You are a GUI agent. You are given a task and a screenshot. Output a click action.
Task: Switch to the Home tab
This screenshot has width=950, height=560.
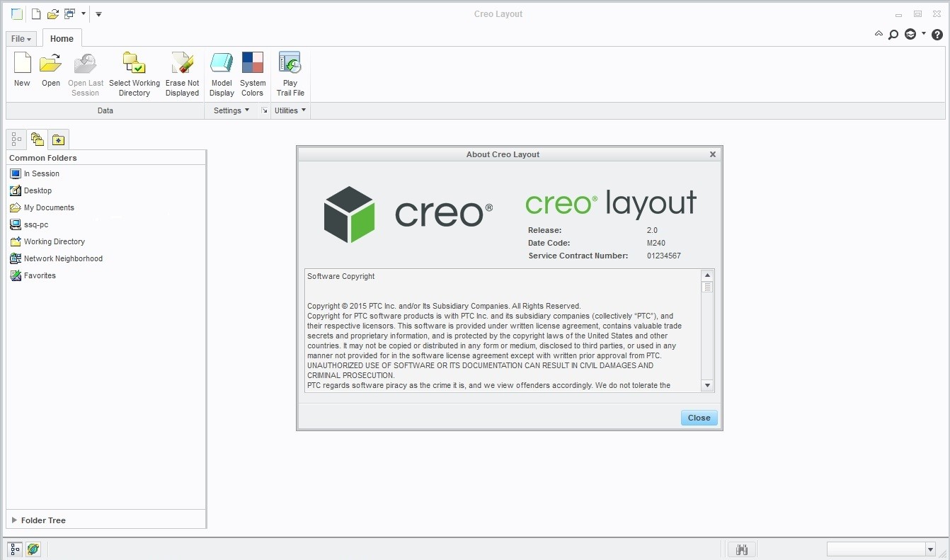[x=62, y=39]
